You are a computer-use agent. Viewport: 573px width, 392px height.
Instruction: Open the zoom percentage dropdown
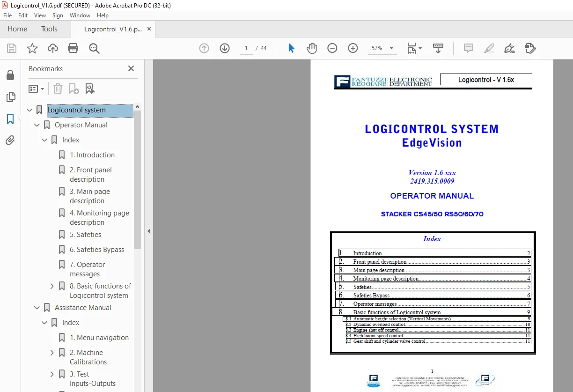pos(391,48)
